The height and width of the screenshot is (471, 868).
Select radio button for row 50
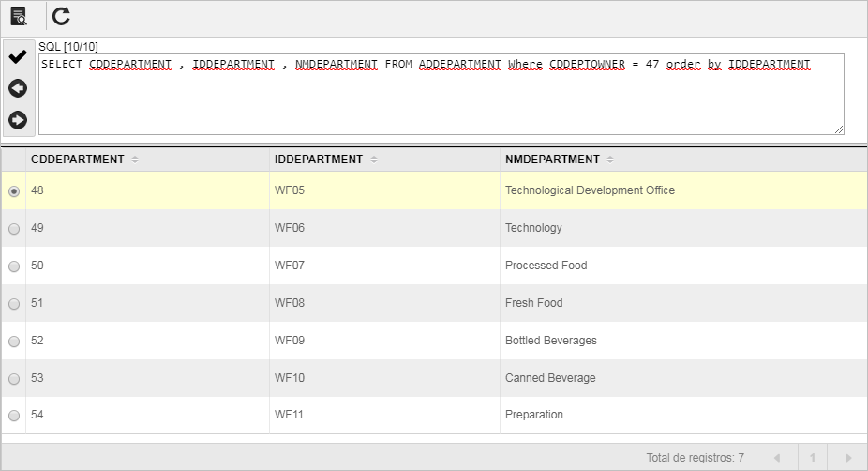(x=14, y=266)
